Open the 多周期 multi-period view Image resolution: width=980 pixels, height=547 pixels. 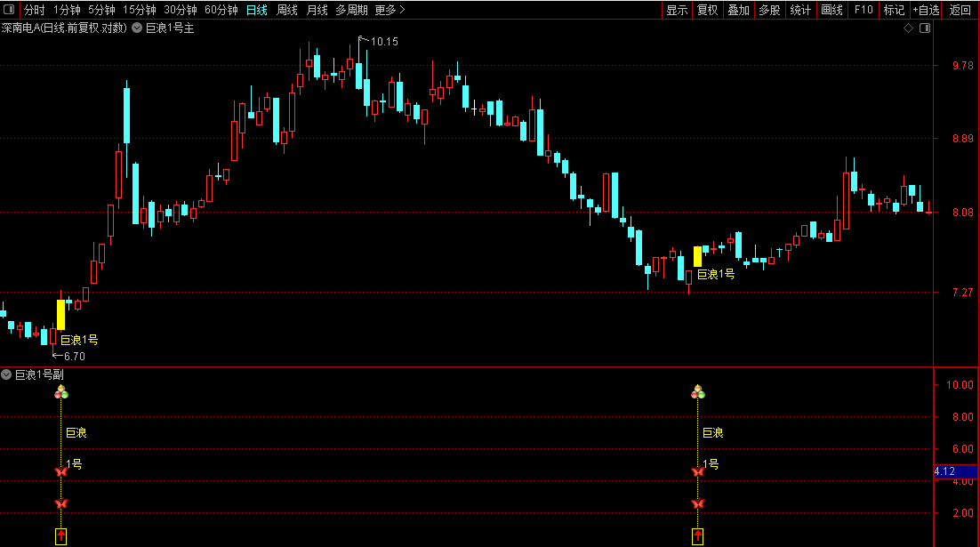351,10
